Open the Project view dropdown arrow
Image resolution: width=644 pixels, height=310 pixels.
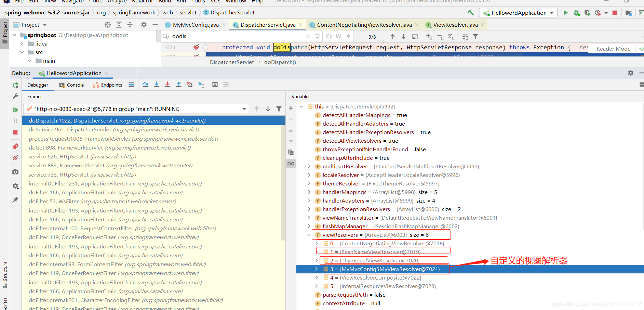tap(45, 25)
